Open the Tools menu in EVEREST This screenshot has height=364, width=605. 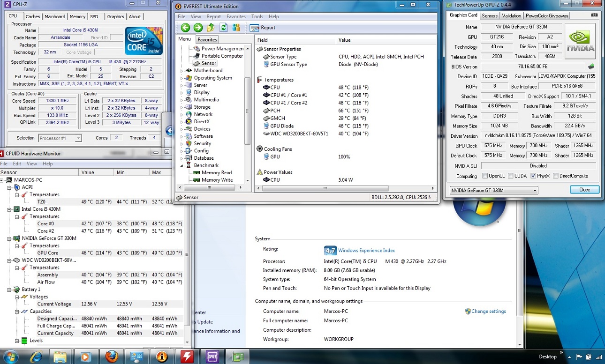pos(257,16)
